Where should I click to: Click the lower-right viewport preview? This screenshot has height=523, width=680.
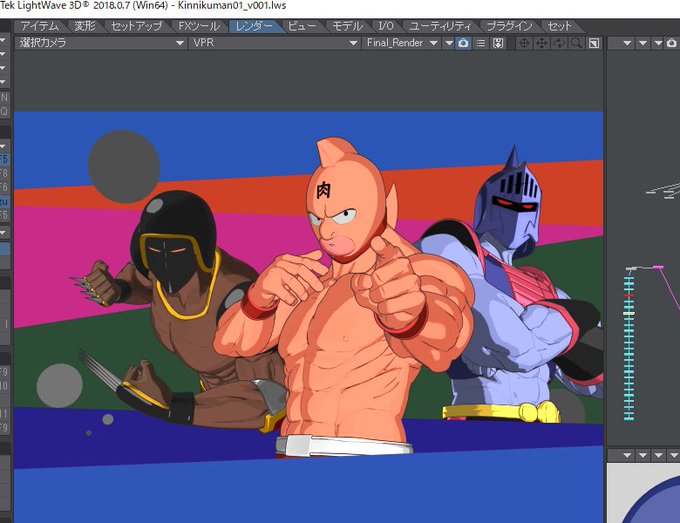643,493
